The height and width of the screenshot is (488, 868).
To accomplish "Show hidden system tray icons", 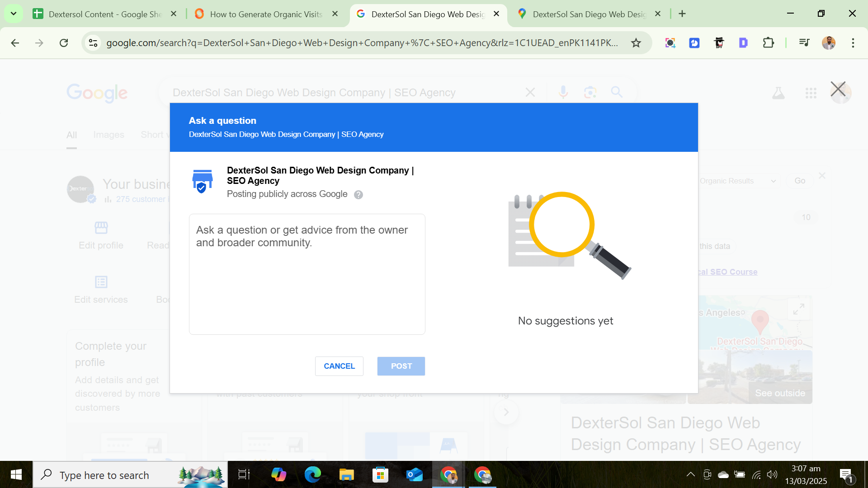I will [x=690, y=474].
